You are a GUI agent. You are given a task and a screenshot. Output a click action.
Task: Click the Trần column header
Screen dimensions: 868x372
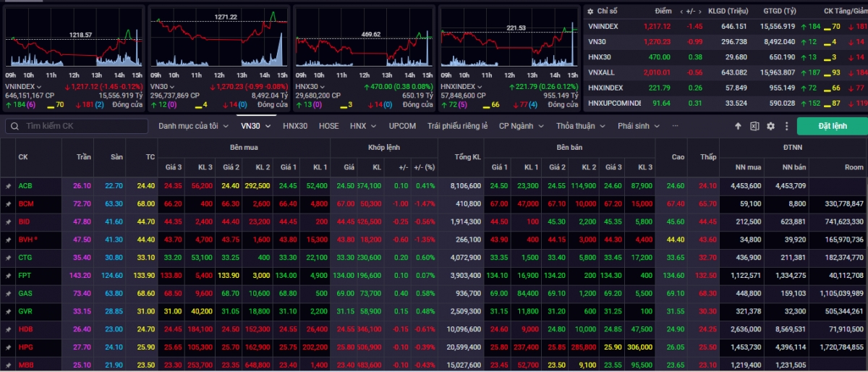(84, 156)
